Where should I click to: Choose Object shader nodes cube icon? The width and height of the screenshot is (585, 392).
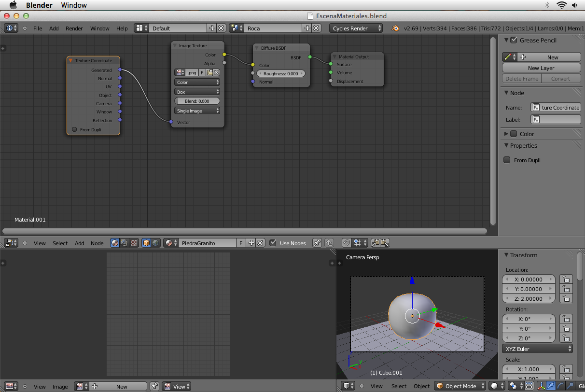[x=147, y=243]
